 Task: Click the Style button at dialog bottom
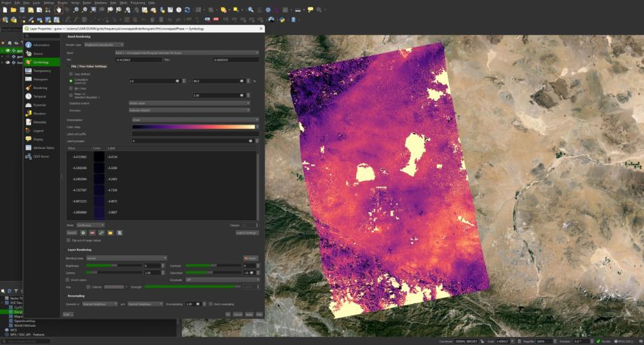pyautogui.click(x=67, y=315)
